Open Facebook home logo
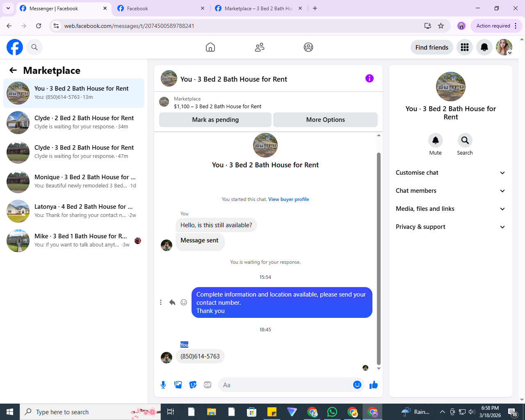Image resolution: width=525 pixels, height=420 pixels. [15, 47]
